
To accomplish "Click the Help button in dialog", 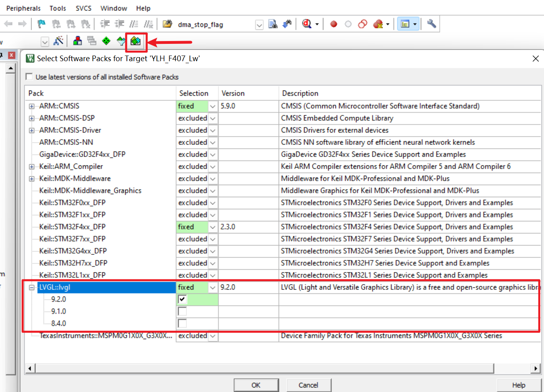I will coord(519,385).
